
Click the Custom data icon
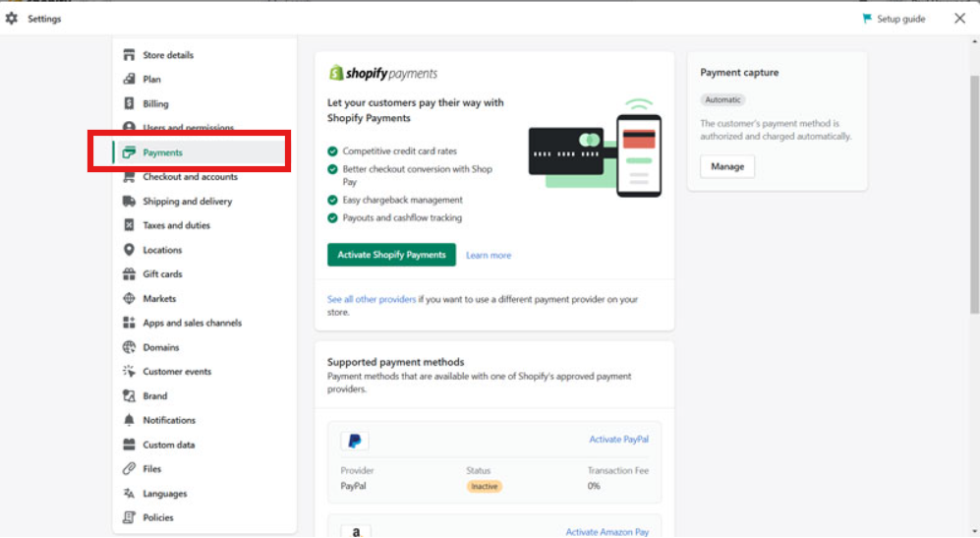[129, 445]
